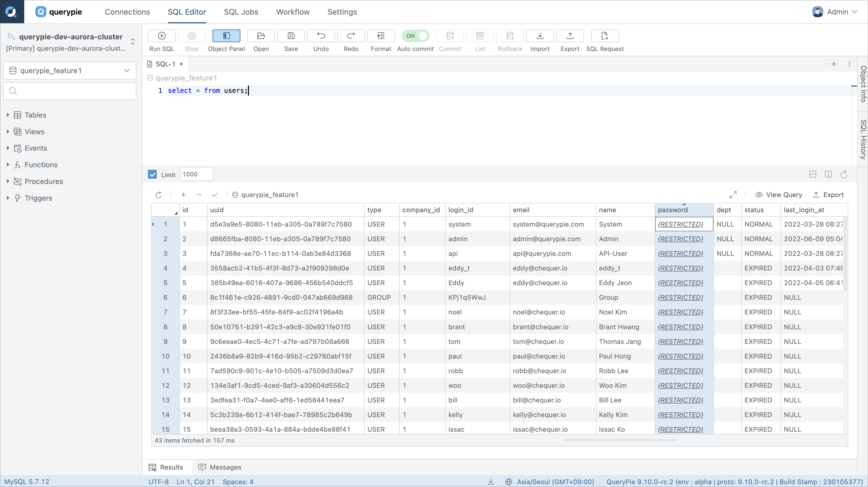Redo the last edit
This screenshot has height=487, width=868.
(351, 36)
